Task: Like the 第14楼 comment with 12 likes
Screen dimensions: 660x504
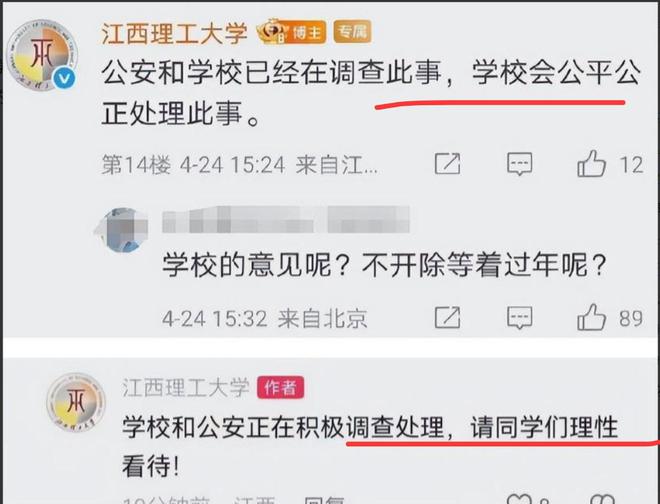Action: coord(591,163)
